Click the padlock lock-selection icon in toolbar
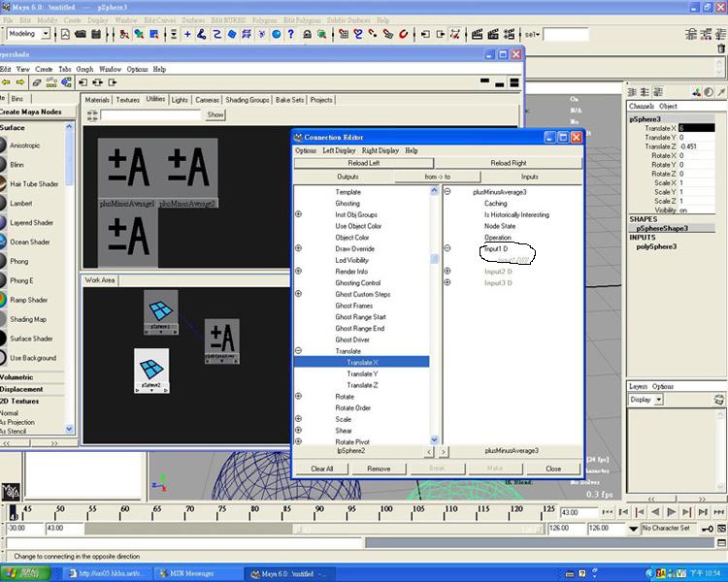The image size is (728, 582). [x=307, y=34]
